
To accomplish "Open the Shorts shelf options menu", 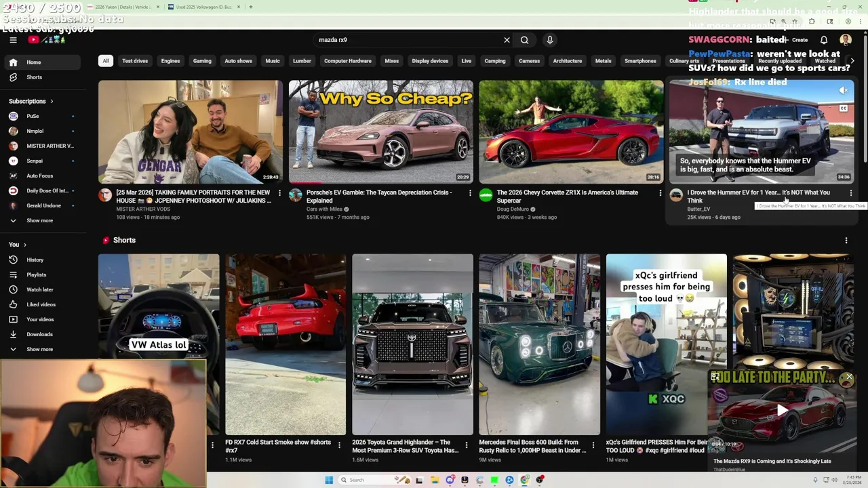I will pos(846,241).
